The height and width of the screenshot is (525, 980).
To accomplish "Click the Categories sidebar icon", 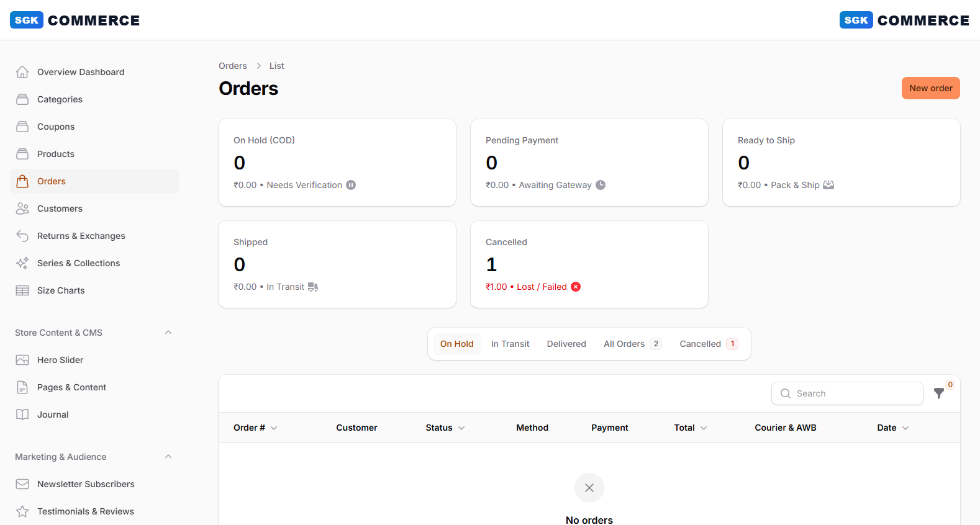I will [22, 99].
